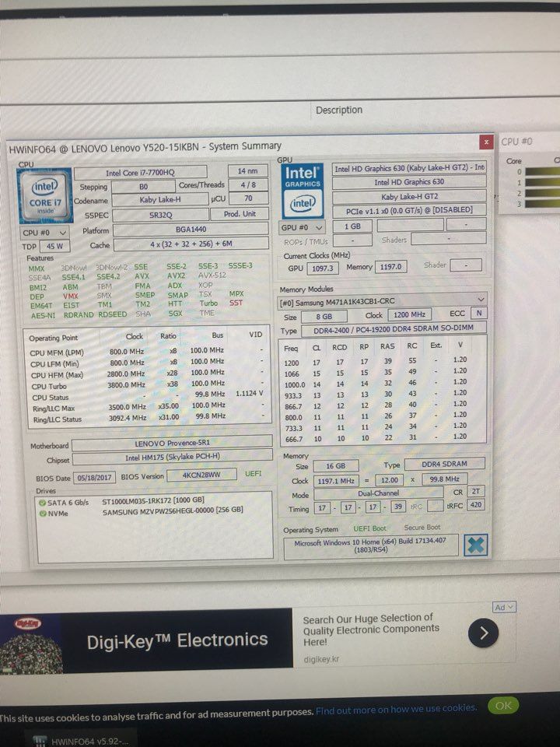Click the Platform BGA1440 field
Image resolution: width=560 pixels, height=747 pixels.
tap(191, 229)
